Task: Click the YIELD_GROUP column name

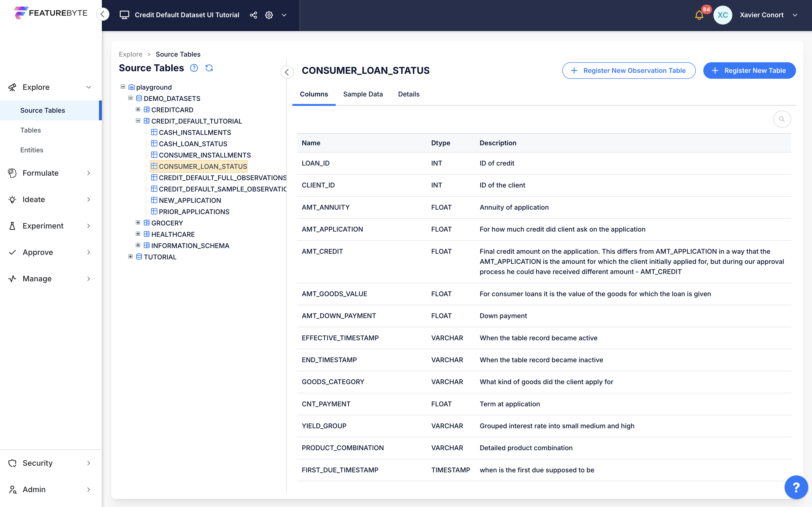Action: pos(324,426)
